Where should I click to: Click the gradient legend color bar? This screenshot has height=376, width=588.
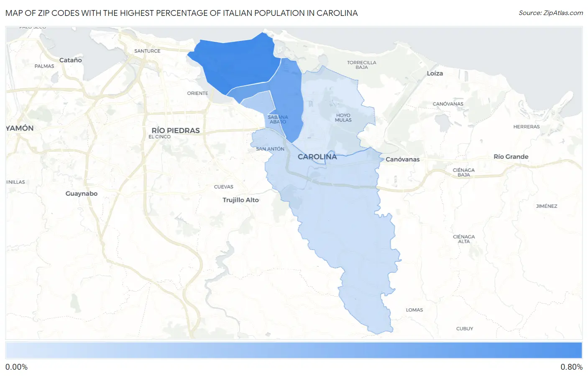(294, 350)
